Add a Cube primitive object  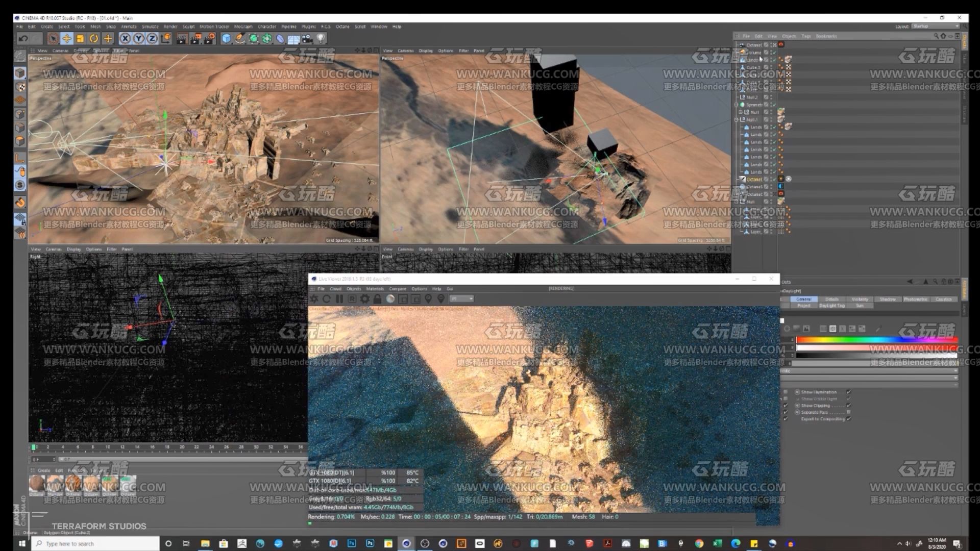(x=227, y=38)
